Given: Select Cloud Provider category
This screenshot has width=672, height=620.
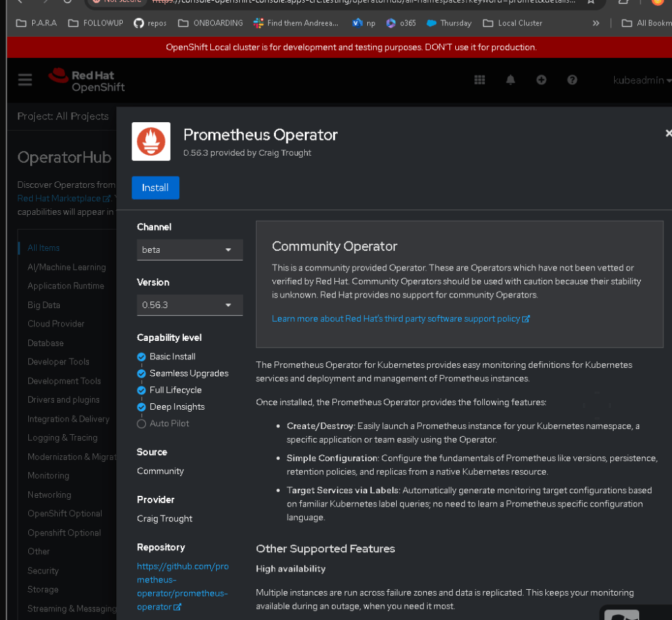Looking at the screenshot, I should pyautogui.click(x=56, y=324).
